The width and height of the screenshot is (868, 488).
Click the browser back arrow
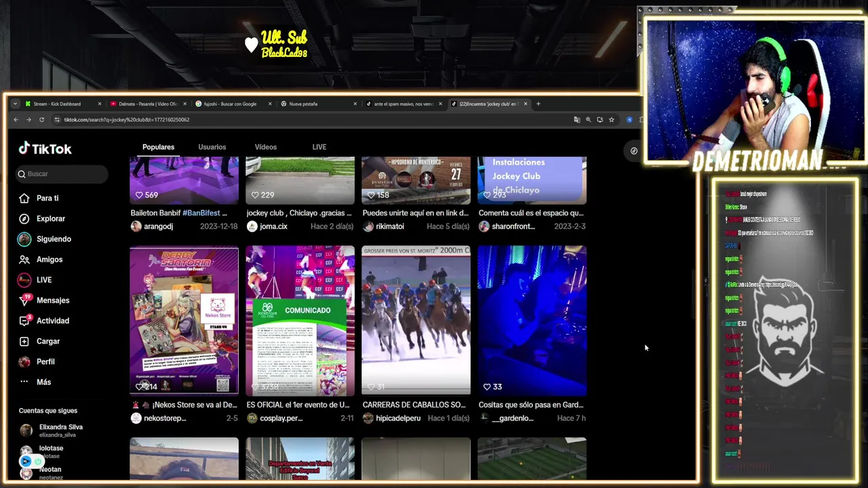(x=16, y=119)
